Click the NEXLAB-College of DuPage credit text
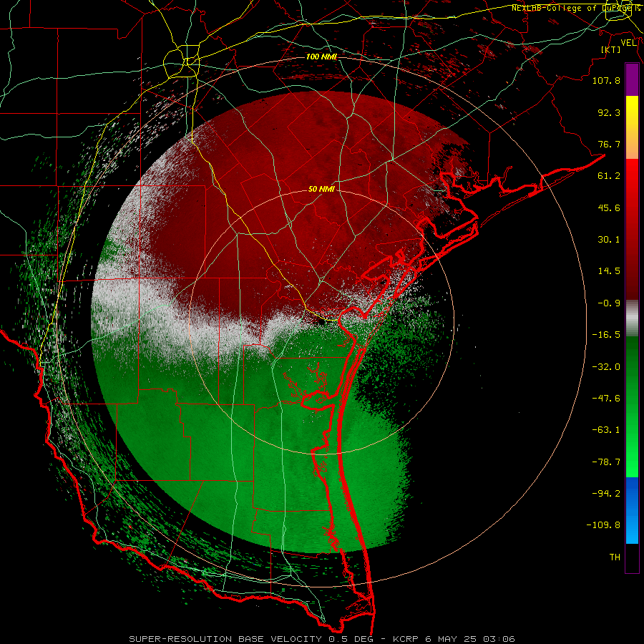 point(576,8)
